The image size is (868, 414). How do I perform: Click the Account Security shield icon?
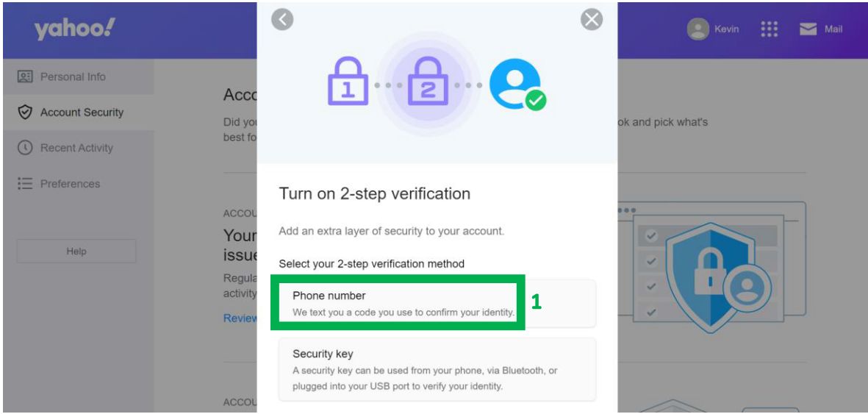(x=25, y=113)
